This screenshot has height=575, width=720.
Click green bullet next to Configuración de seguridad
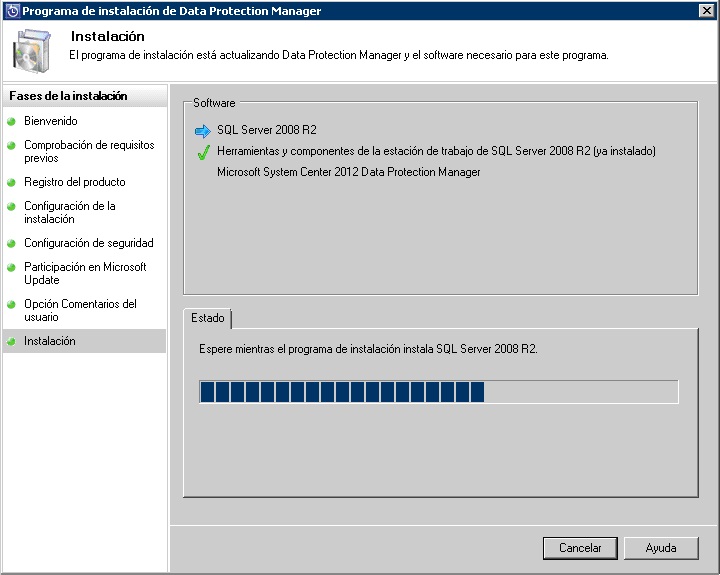11,243
